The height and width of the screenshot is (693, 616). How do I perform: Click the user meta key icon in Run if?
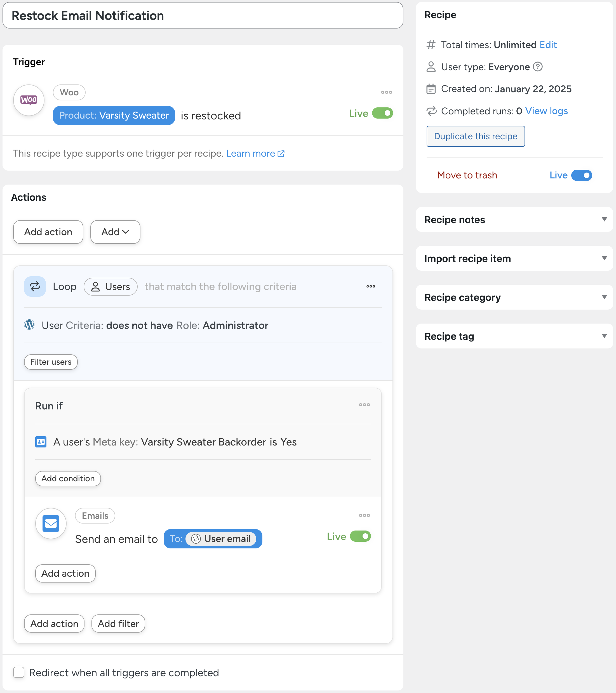pos(41,442)
